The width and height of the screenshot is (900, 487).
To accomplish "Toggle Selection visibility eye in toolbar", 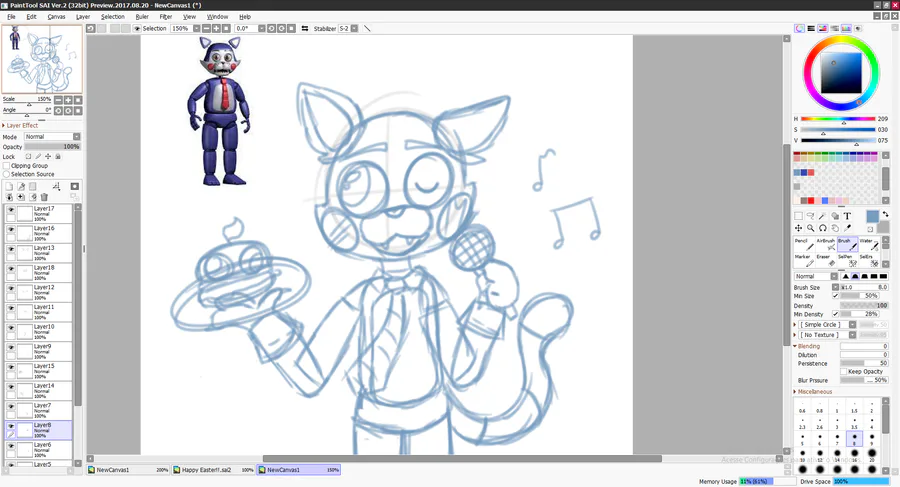I will point(137,28).
